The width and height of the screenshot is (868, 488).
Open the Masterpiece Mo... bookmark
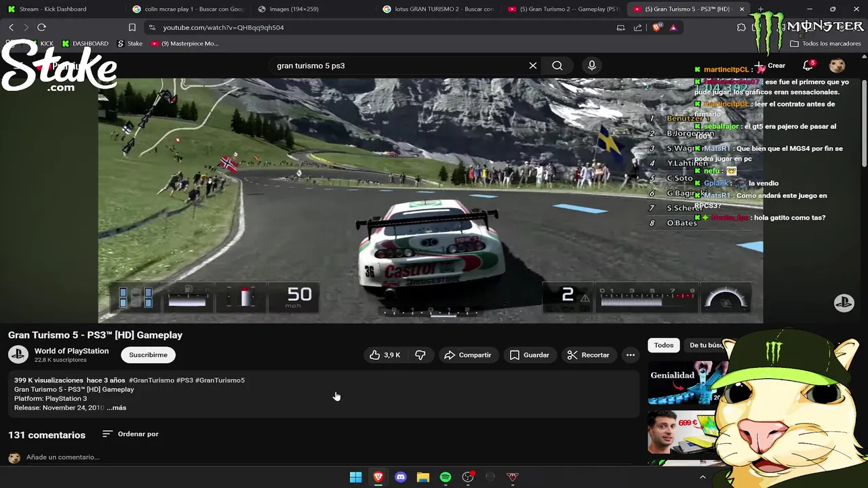coord(184,43)
